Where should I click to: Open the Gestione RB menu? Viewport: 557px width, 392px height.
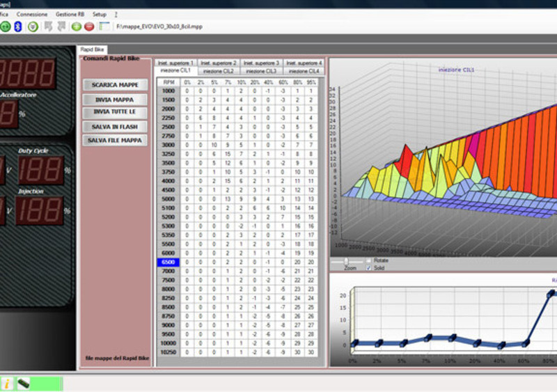pyautogui.click(x=70, y=14)
